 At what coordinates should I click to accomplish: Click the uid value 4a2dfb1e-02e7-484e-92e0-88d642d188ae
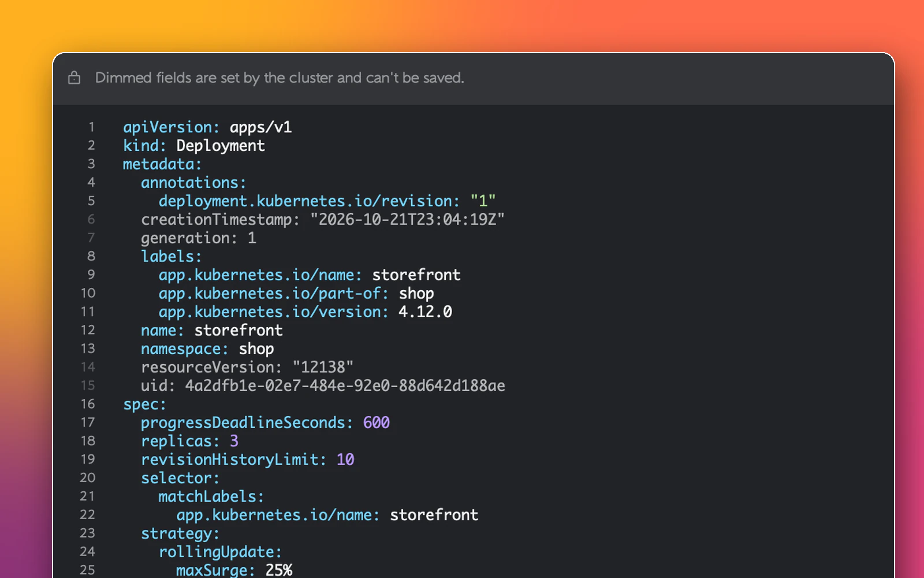click(x=345, y=386)
